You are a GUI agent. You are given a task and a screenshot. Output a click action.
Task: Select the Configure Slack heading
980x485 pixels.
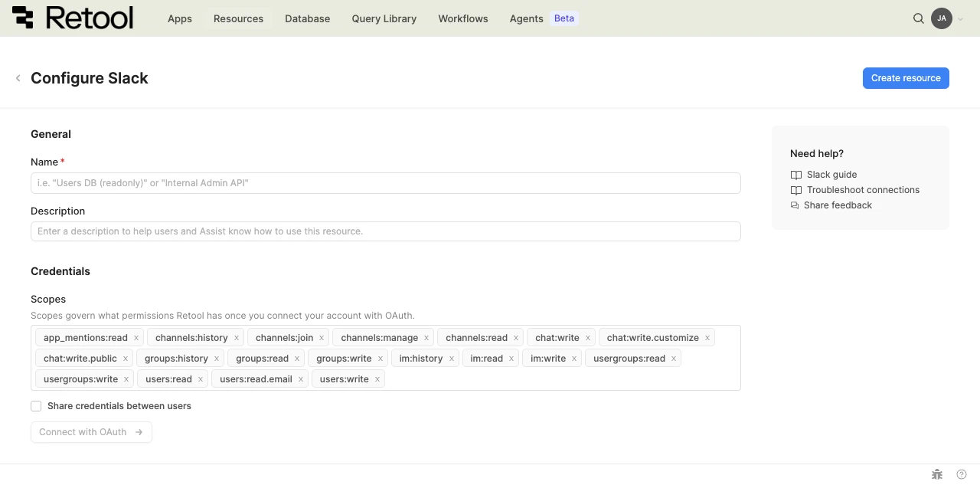90,78
